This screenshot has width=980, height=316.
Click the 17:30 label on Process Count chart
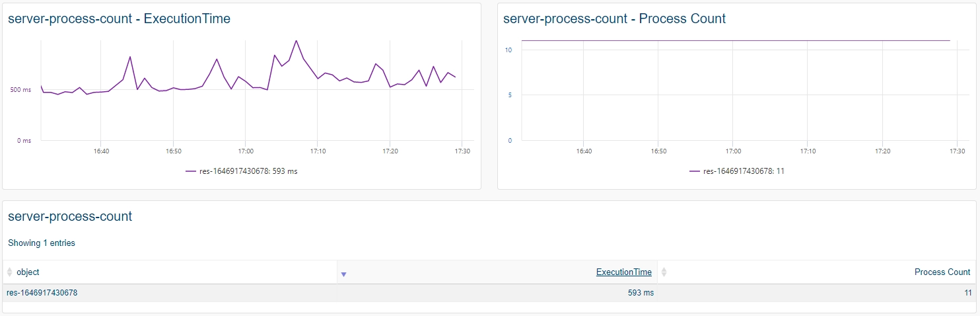click(957, 151)
